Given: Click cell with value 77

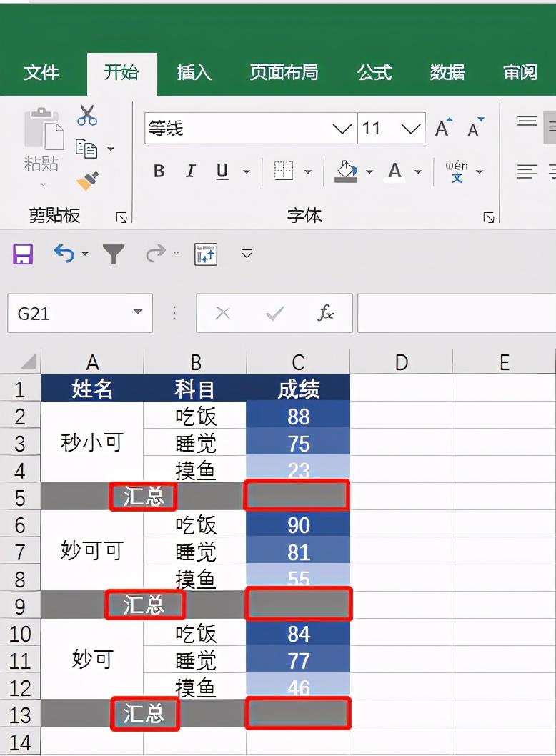Looking at the screenshot, I should pos(298,659).
